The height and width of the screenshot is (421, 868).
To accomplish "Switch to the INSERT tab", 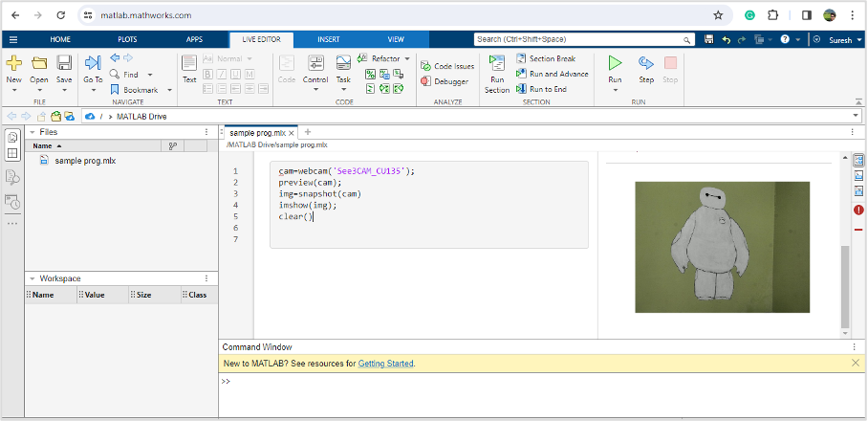I will (328, 39).
